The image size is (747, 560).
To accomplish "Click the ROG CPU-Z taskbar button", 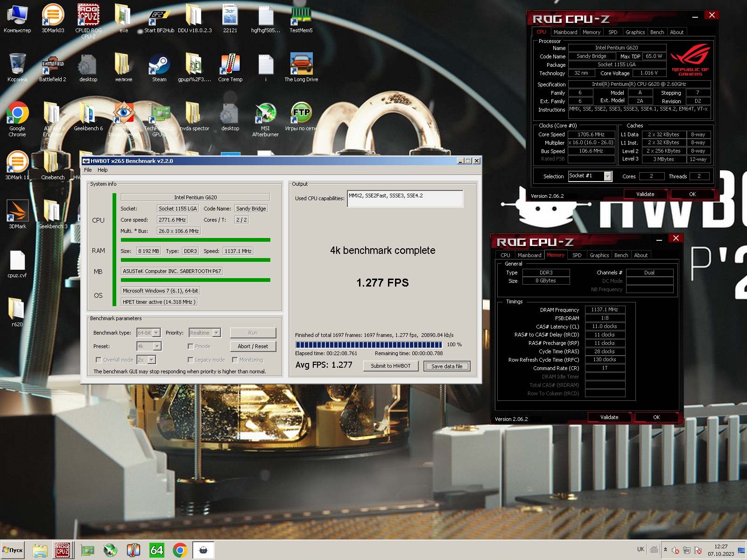I will [63, 551].
